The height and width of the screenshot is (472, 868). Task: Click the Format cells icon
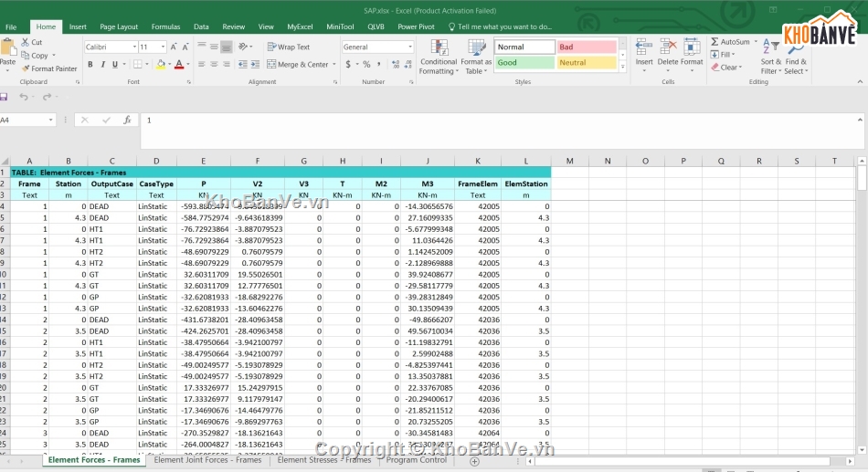tap(692, 47)
